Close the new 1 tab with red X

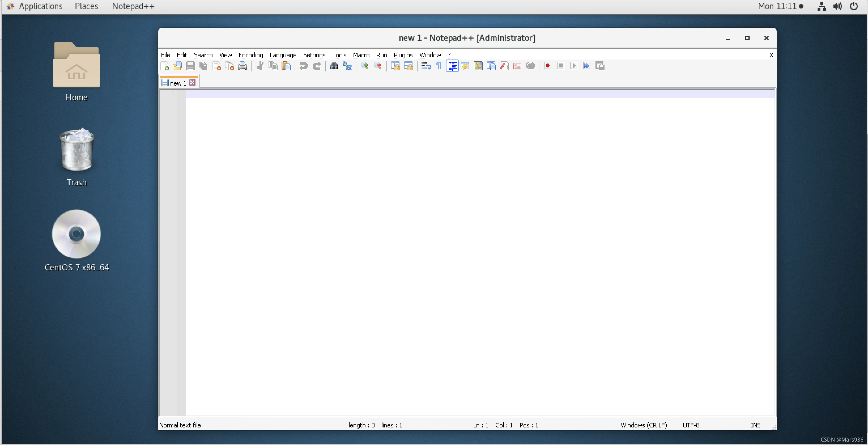pyautogui.click(x=192, y=82)
